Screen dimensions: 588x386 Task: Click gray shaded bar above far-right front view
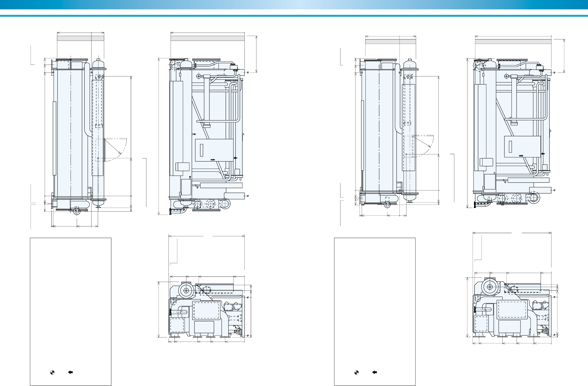pyautogui.click(x=513, y=41)
